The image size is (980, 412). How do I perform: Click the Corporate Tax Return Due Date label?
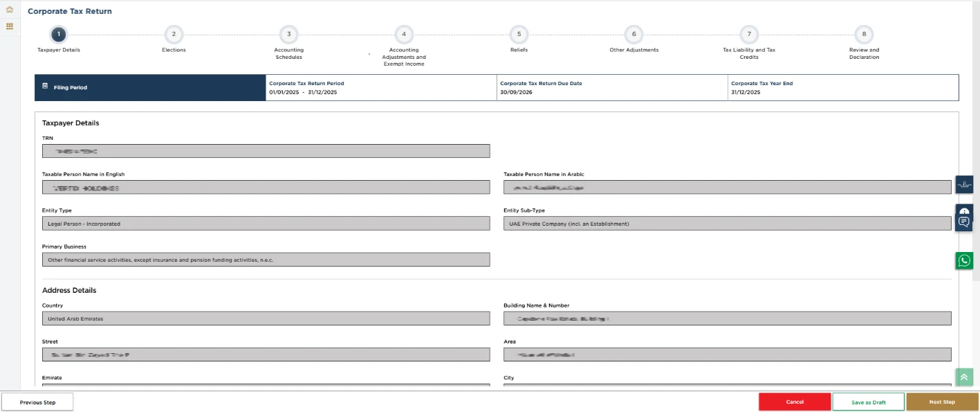click(x=541, y=83)
